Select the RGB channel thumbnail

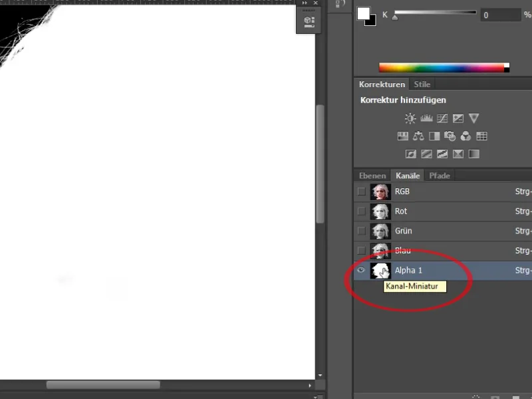click(x=380, y=192)
